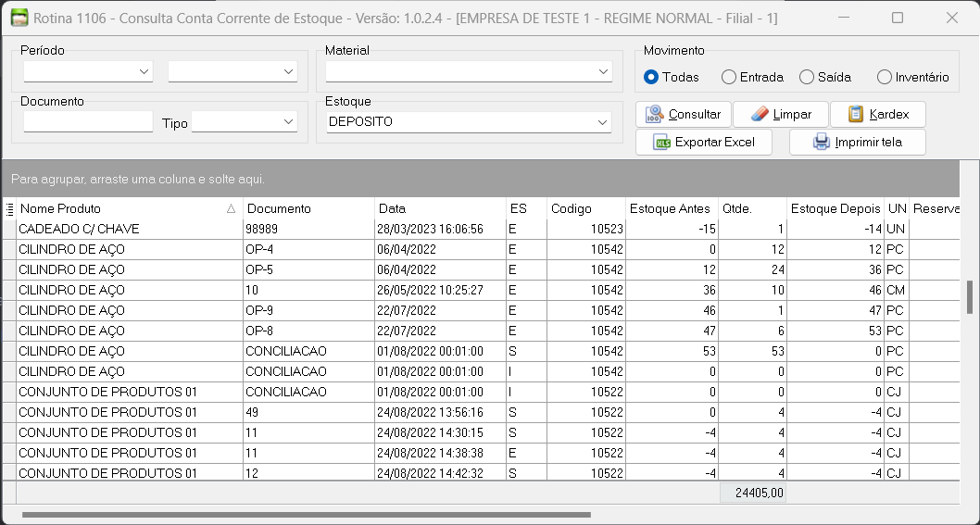Click document cell 49
Screen dimensions: 980x525
click(x=308, y=412)
